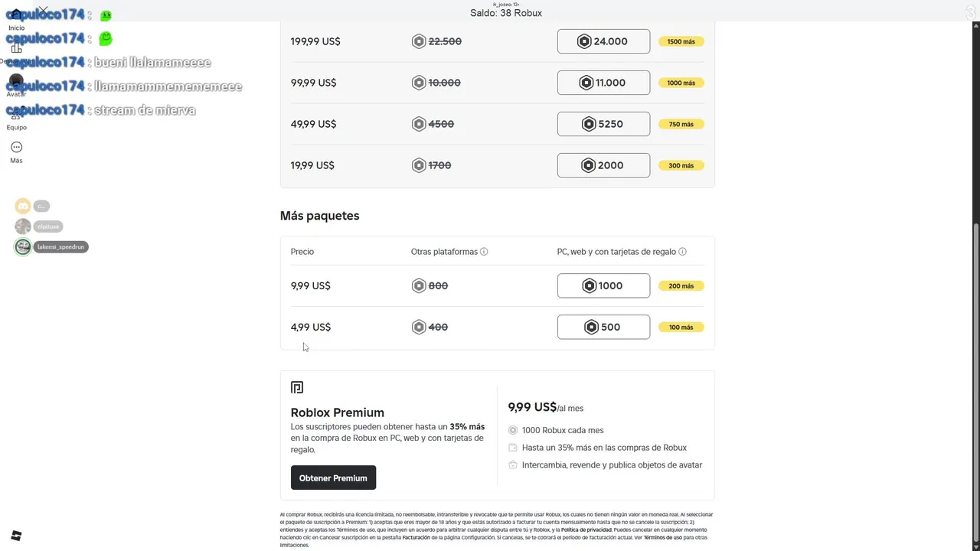Go to Equipo in the sidebar

16,116
